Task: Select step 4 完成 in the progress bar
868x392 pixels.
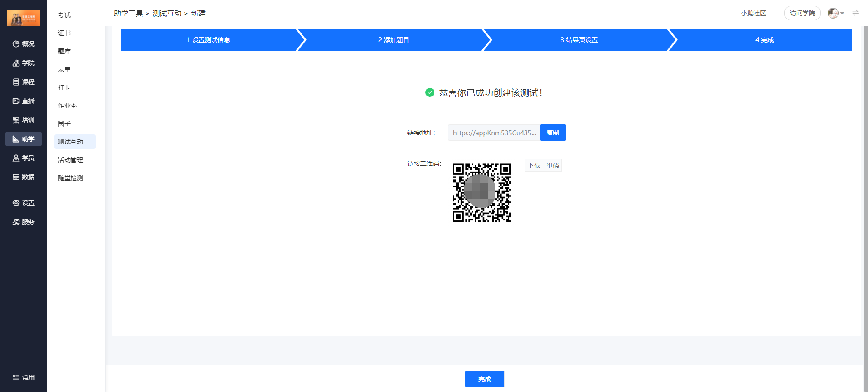Action: 764,40
